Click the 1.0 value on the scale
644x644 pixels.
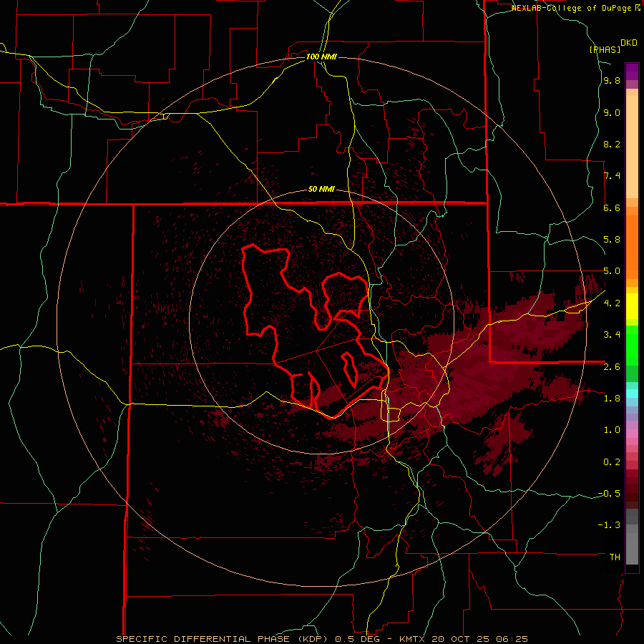click(612, 430)
